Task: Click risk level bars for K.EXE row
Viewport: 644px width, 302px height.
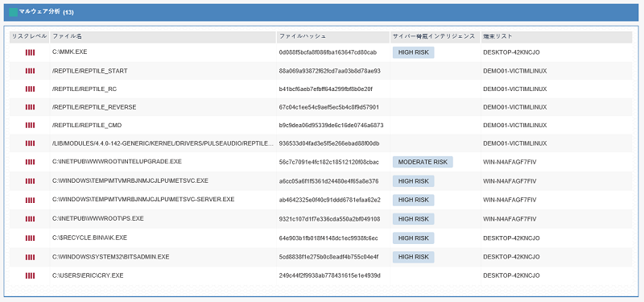Action: point(30,238)
